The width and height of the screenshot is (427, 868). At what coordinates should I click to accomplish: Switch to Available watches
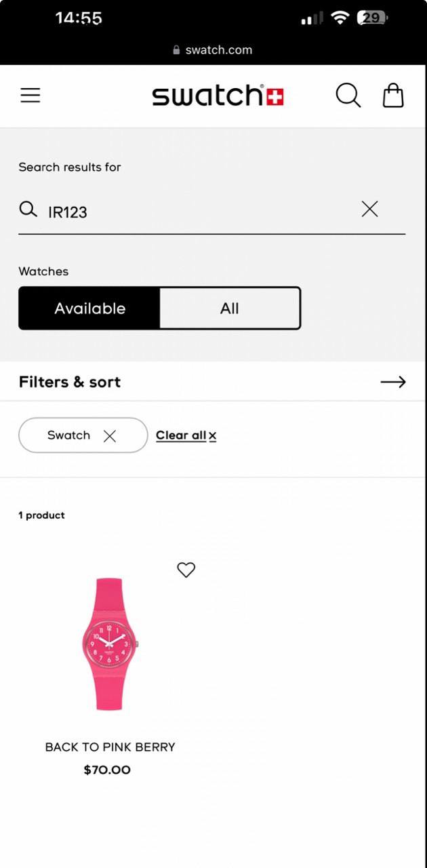pos(89,309)
